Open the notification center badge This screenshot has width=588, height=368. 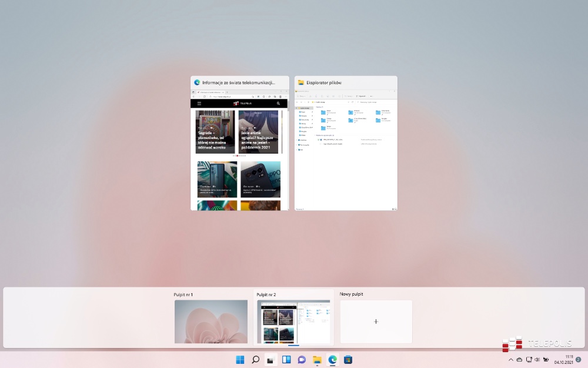click(x=578, y=360)
